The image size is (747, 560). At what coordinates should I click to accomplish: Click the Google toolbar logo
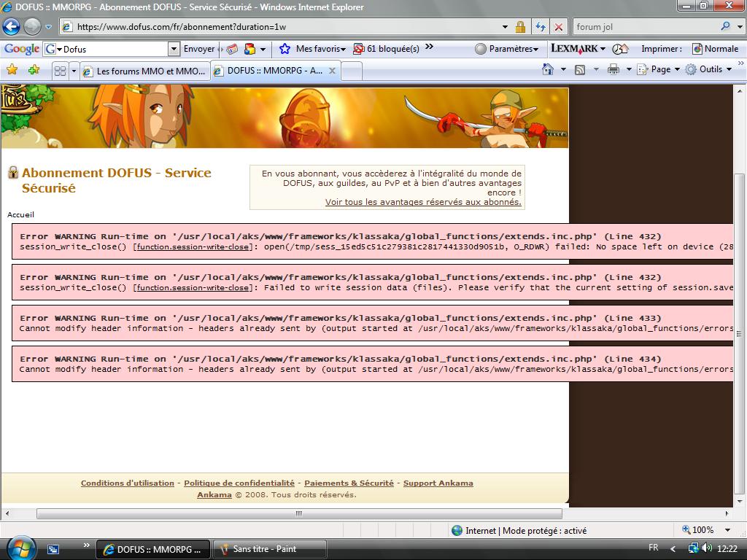[21, 49]
